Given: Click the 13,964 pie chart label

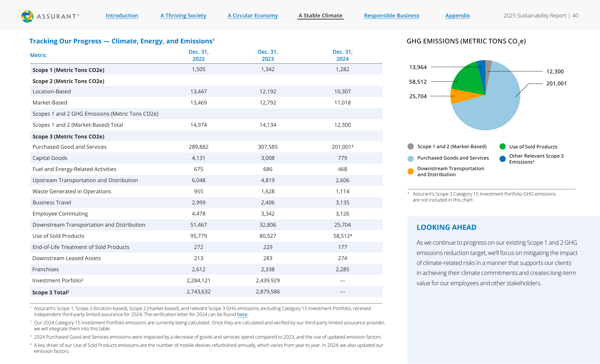Looking at the screenshot, I should pyautogui.click(x=418, y=67).
